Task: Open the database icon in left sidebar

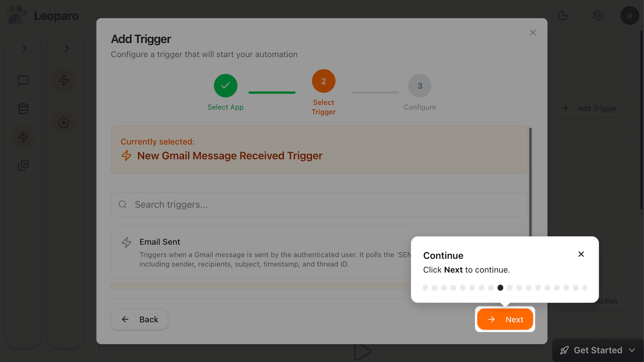Action: [23, 109]
